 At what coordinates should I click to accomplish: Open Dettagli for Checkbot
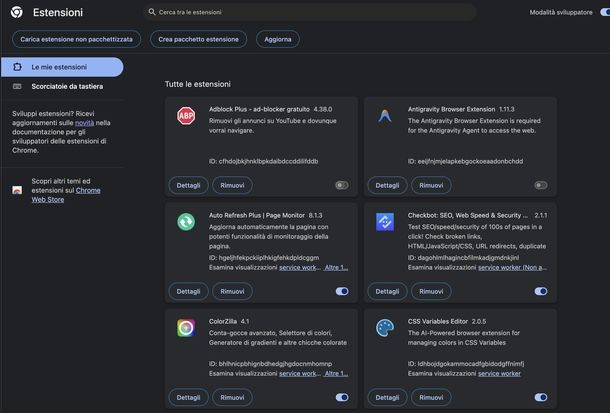pyautogui.click(x=387, y=292)
